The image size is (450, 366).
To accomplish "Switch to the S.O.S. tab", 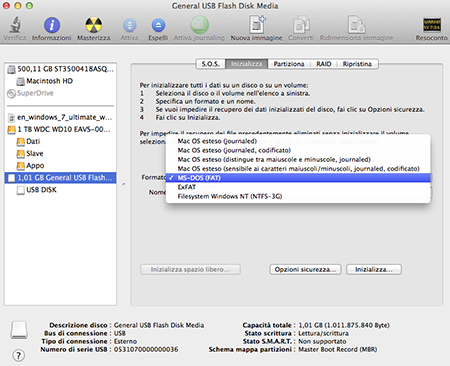I will (210, 64).
